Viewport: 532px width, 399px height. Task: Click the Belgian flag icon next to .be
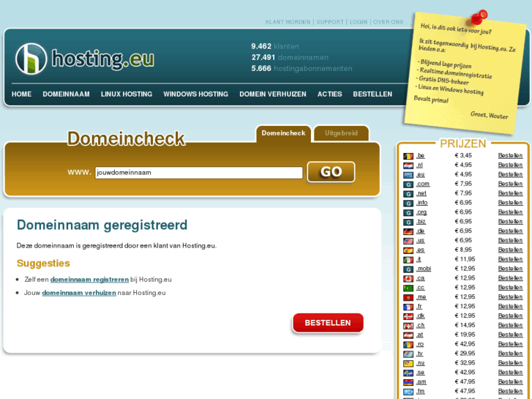coord(408,156)
